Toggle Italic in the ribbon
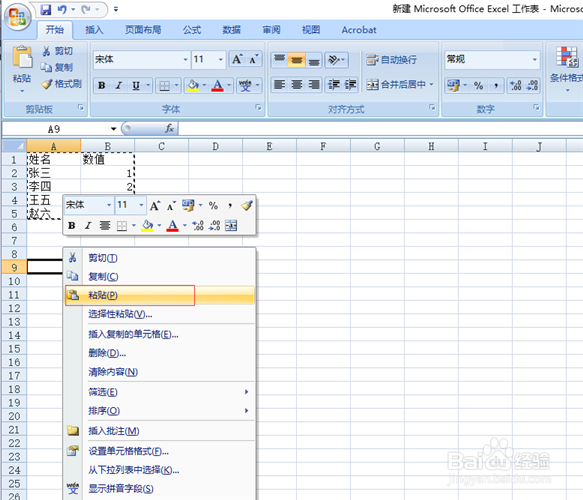 [119, 86]
